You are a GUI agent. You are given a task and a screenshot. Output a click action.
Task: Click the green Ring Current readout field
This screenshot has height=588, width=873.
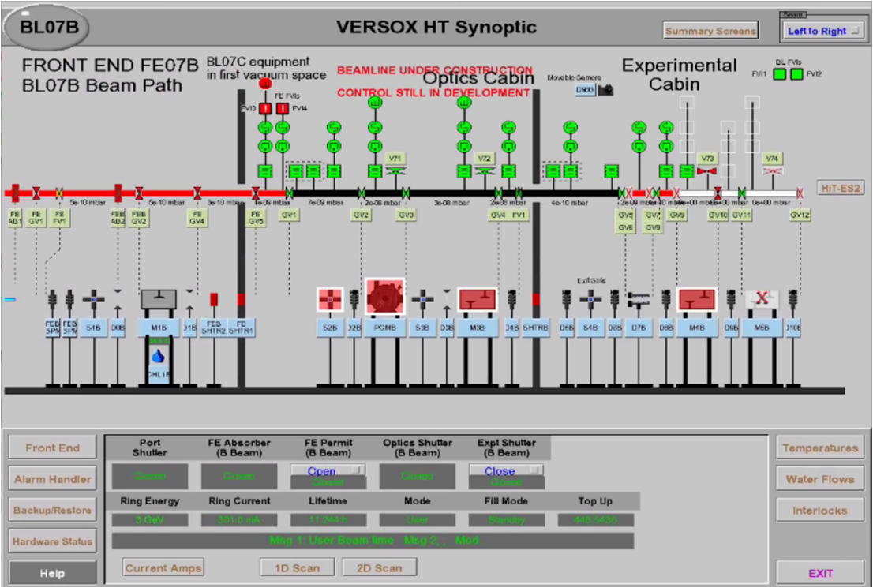click(238, 519)
